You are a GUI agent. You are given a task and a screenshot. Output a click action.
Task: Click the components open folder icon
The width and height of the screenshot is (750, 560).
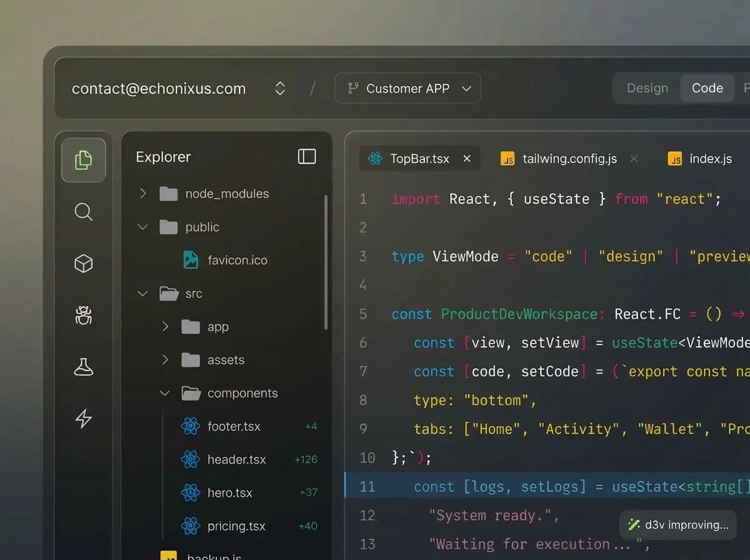point(191,393)
